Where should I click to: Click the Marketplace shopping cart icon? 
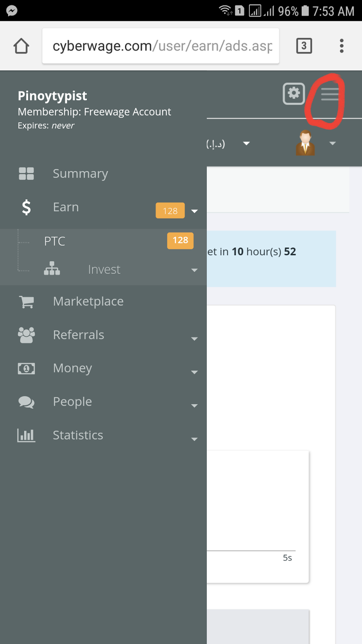point(26,301)
